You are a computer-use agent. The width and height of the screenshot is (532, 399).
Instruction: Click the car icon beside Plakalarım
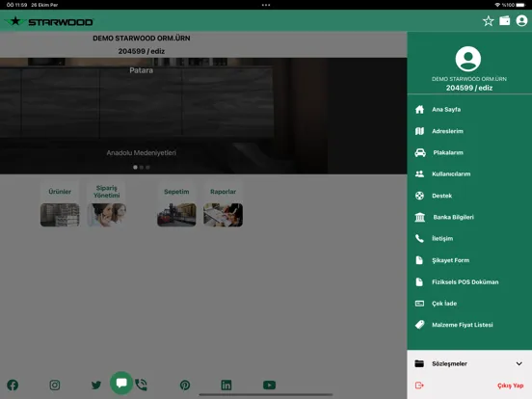(420, 152)
